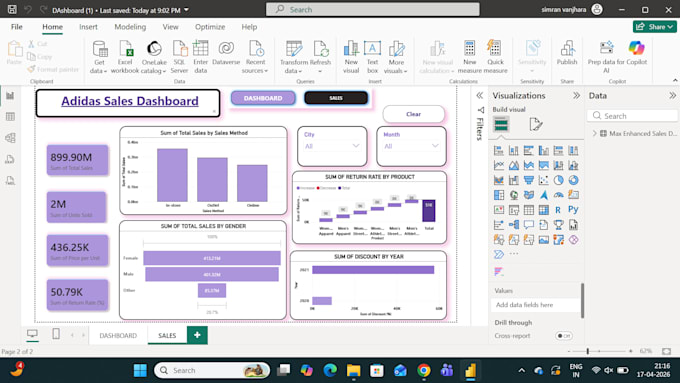The width and height of the screenshot is (680, 383).
Task: Expand the Max Enhanced Sales table
Action: (x=595, y=134)
